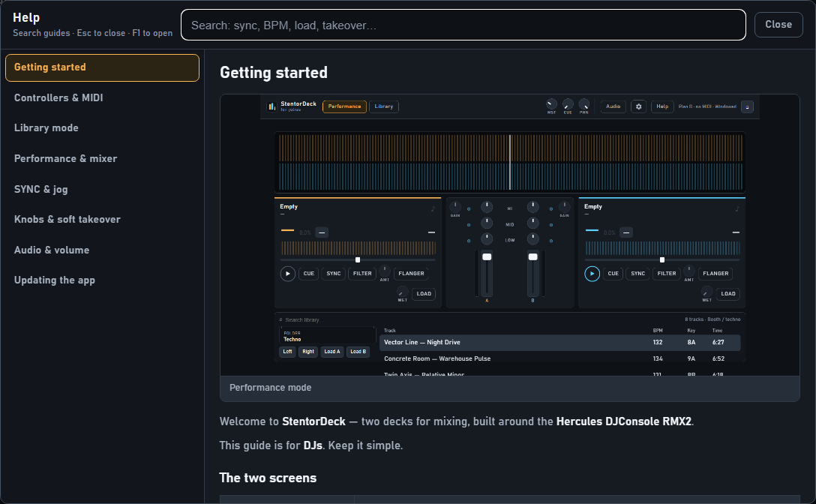
Task: Open the SYNC & jog guide
Action: [x=102, y=190]
